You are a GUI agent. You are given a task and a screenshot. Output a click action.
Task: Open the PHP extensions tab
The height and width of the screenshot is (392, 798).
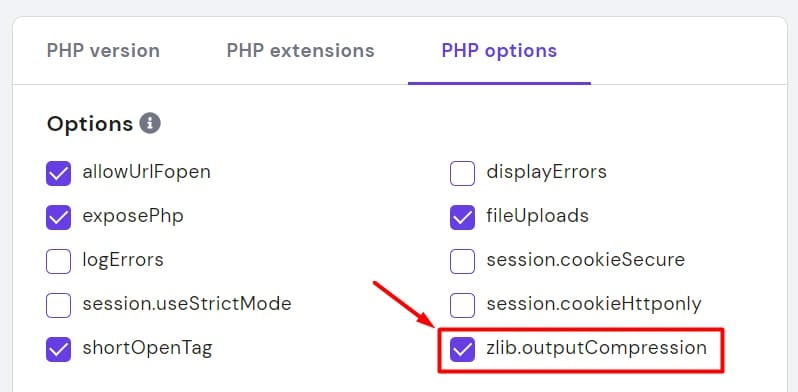(300, 51)
